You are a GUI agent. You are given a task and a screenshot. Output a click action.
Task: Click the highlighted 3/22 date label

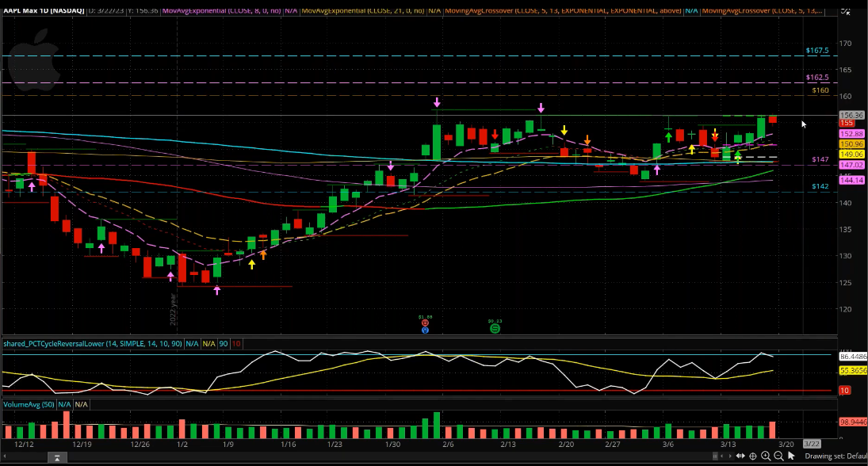[812, 444]
